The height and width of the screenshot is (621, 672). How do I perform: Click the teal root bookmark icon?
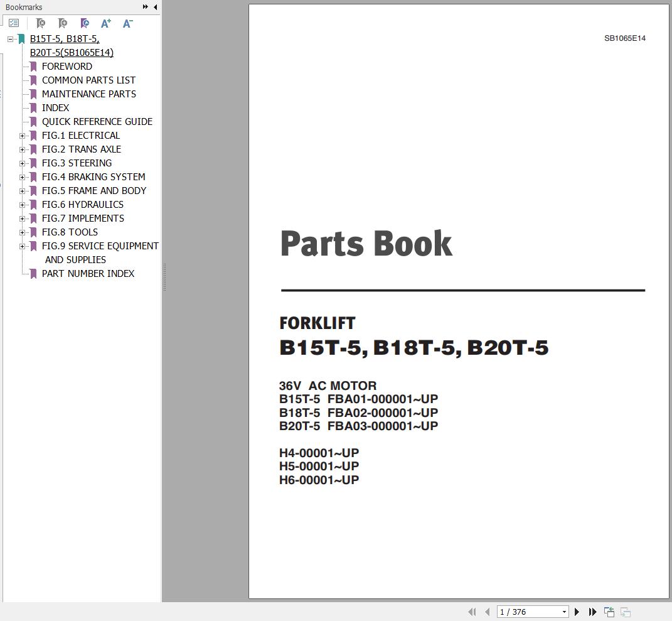click(21, 39)
